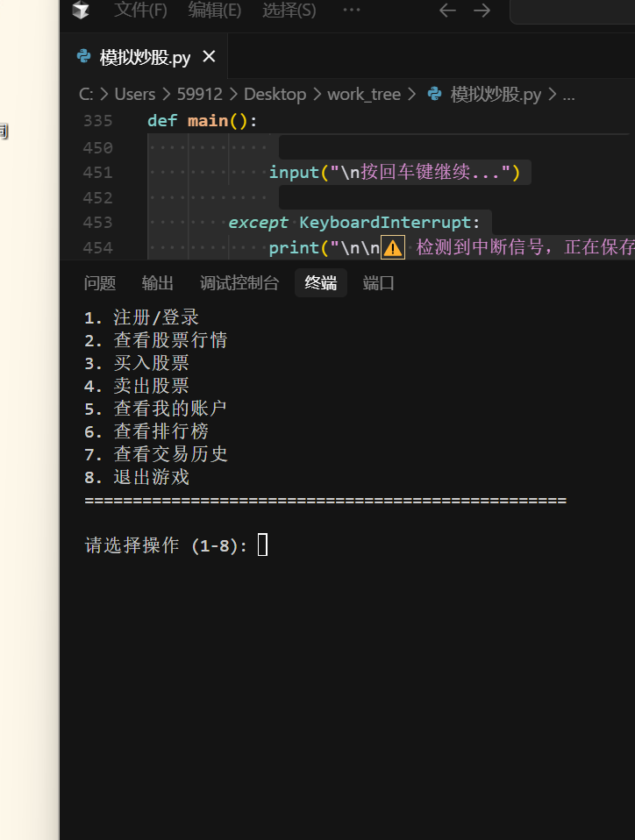Click the input("\n按回车键继续...") code line

coord(395,173)
